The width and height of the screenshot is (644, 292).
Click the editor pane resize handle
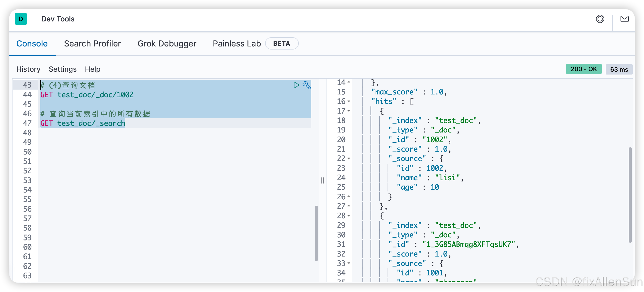(x=323, y=180)
